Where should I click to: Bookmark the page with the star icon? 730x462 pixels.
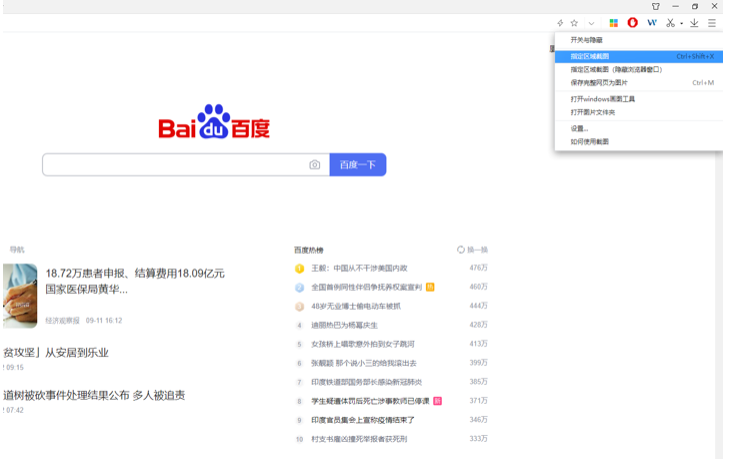click(575, 23)
